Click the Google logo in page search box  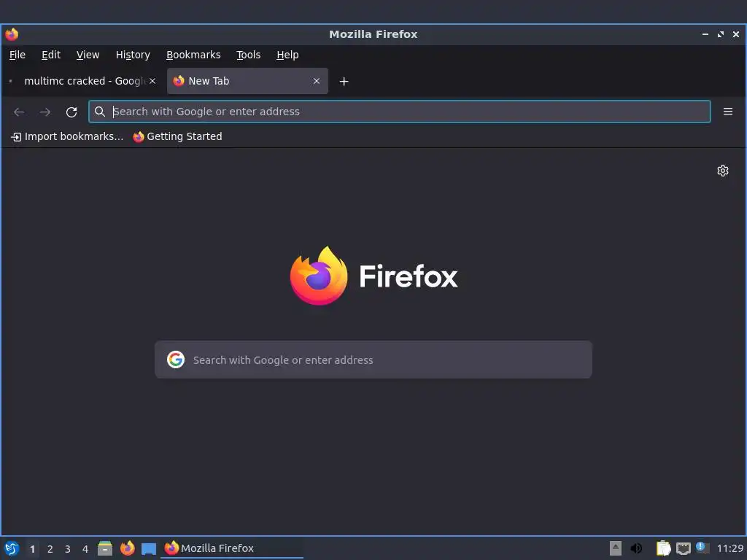pyautogui.click(x=176, y=359)
